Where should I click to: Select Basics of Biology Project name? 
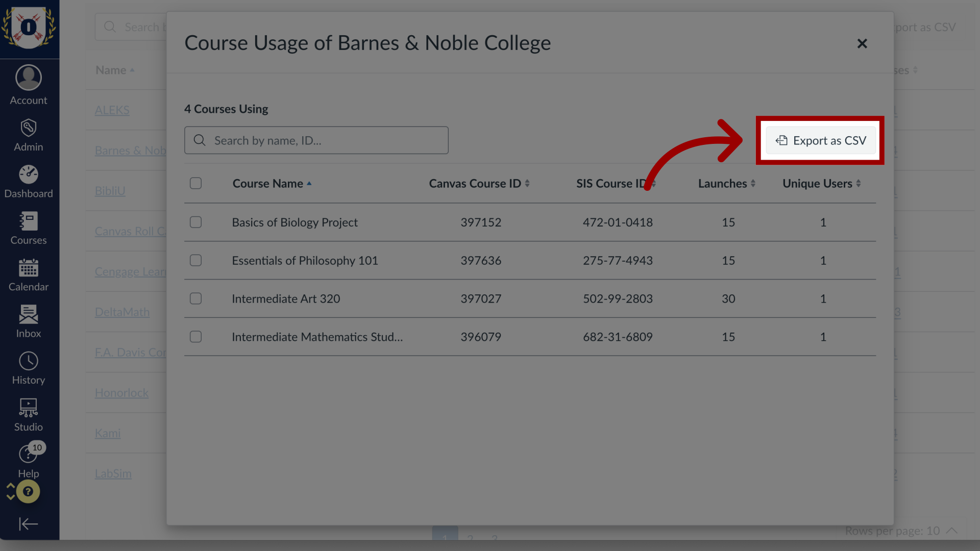click(x=295, y=222)
